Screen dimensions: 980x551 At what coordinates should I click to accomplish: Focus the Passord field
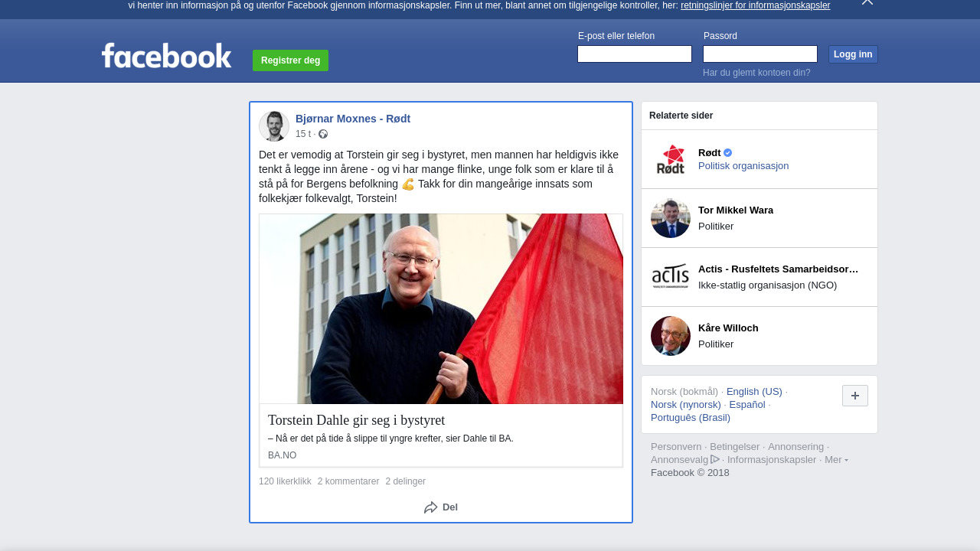point(760,54)
